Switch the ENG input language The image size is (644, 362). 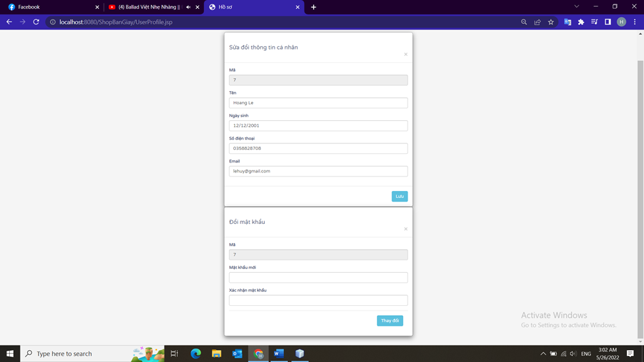click(x=586, y=354)
